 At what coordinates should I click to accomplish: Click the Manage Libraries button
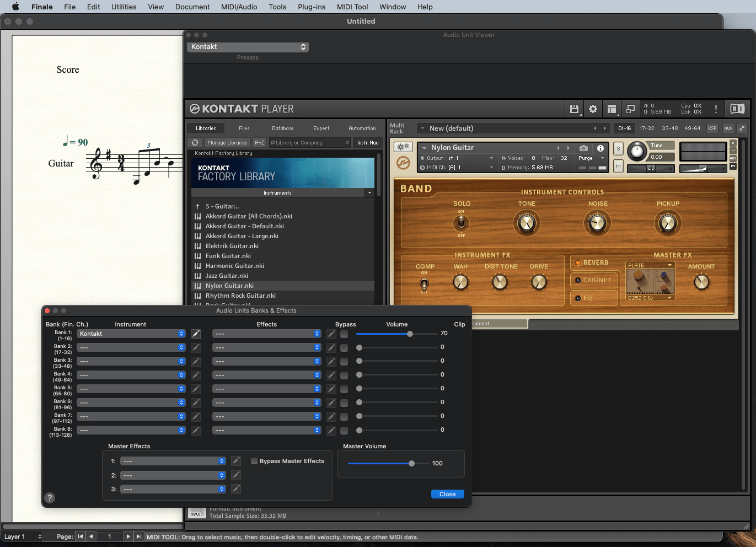point(227,142)
